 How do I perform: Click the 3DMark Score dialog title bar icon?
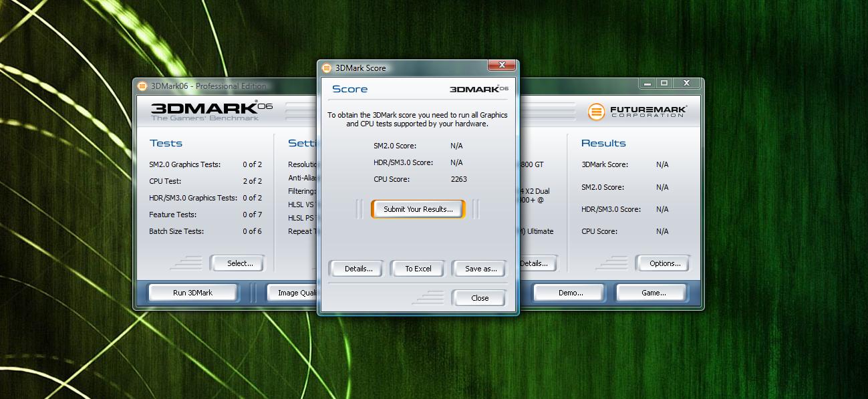coord(327,68)
